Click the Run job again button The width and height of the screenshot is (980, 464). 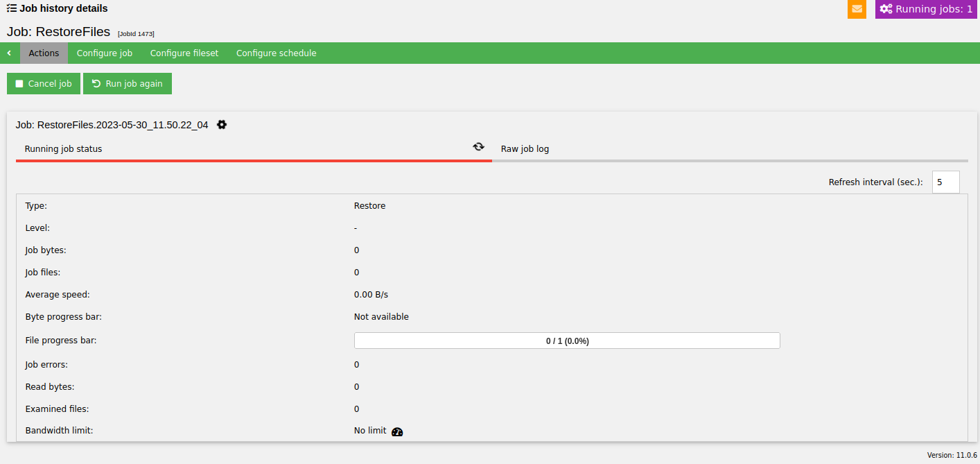[128, 84]
